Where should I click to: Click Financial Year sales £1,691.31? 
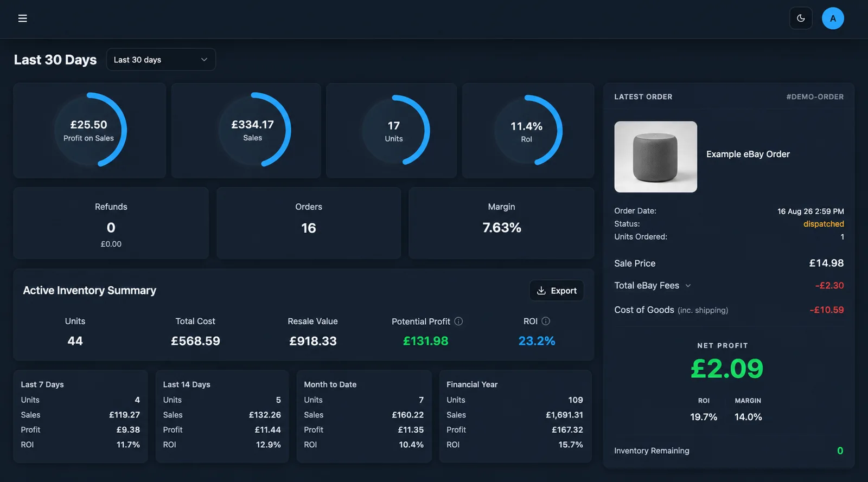point(564,415)
